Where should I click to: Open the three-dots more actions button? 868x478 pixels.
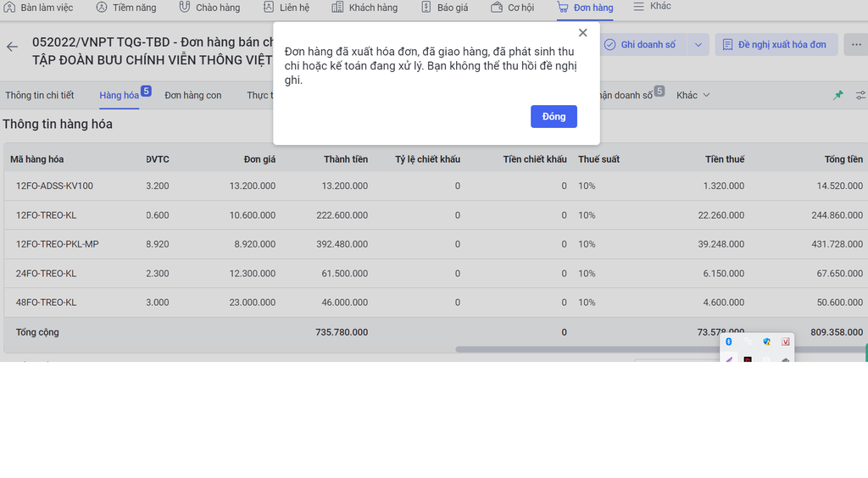point(856,45)
